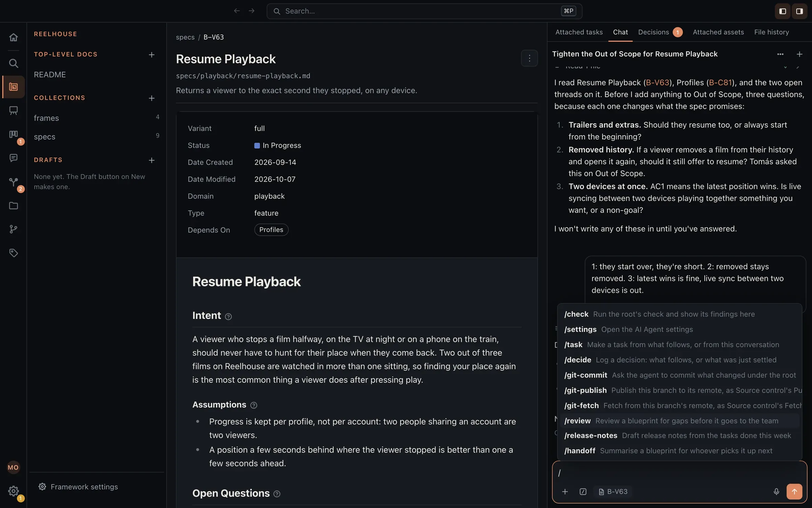Viewport: 812px width, 508px height.
Task: Select the blueprints docs icon in left rail
Action: coord(13,87)
